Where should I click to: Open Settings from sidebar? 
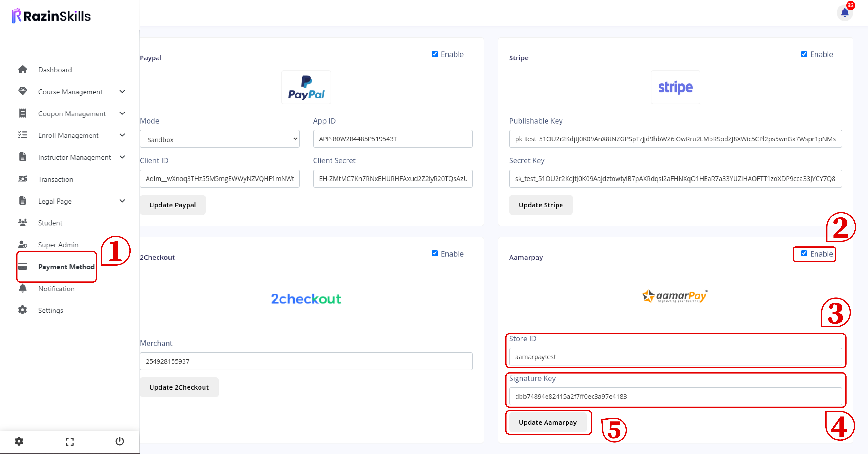pyautogui.click(x=51, y=310)
